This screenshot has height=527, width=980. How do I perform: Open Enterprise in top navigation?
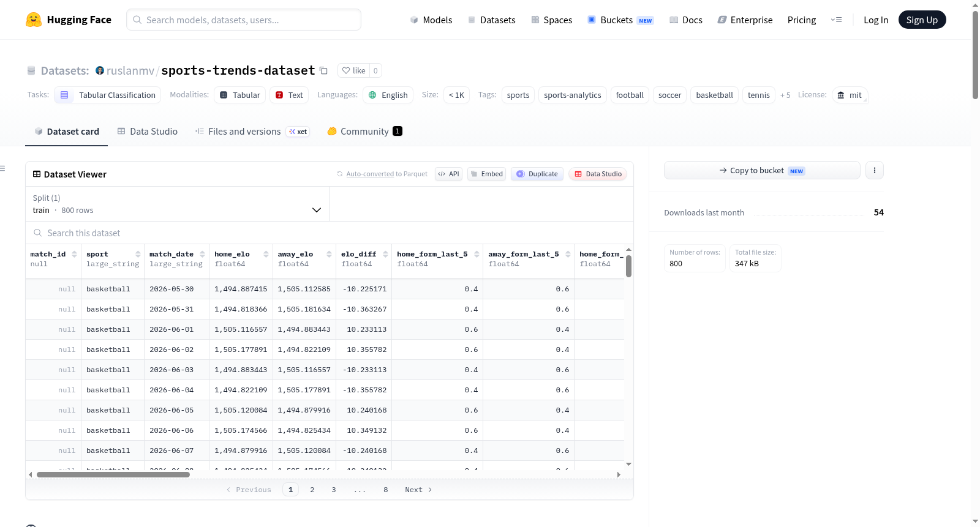pyautogui.click(x=745, y=20)
